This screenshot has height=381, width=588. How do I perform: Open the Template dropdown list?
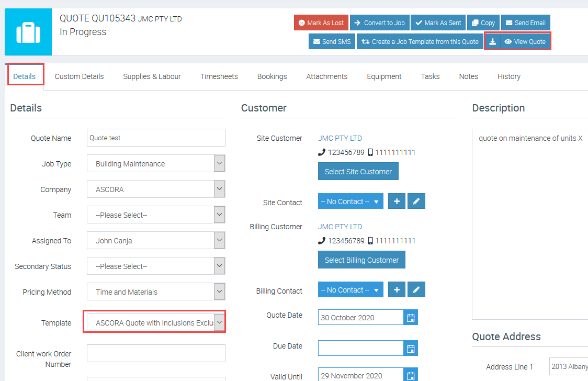click(x=219, y=322)
